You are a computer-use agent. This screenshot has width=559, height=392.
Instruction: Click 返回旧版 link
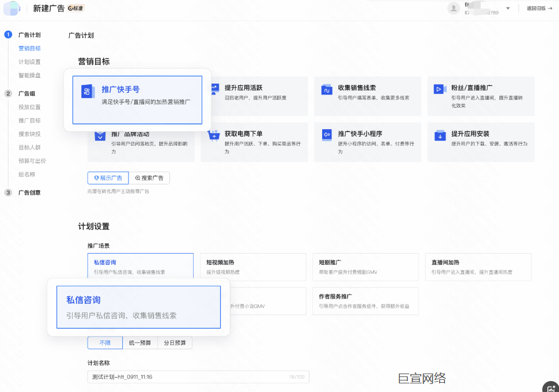[539, 8]
